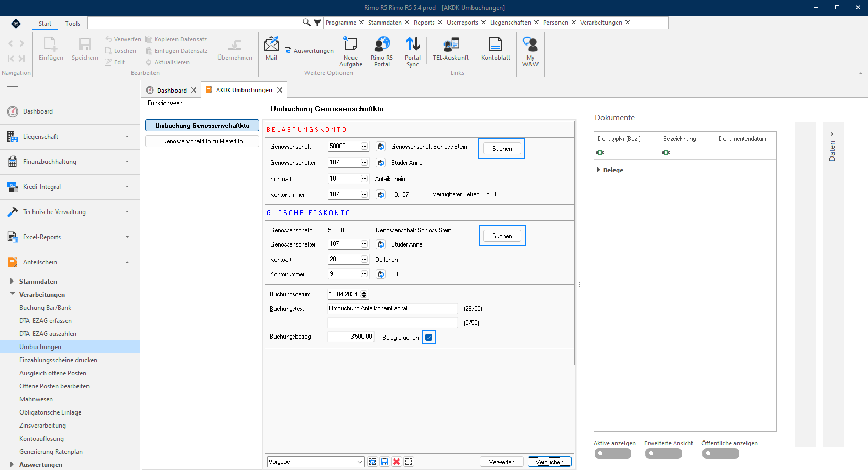Select Genossenschaftkto zu Mieterkto function
This screenshot has height=470, width=868.
pyautogui.click(x=202, y=141)
